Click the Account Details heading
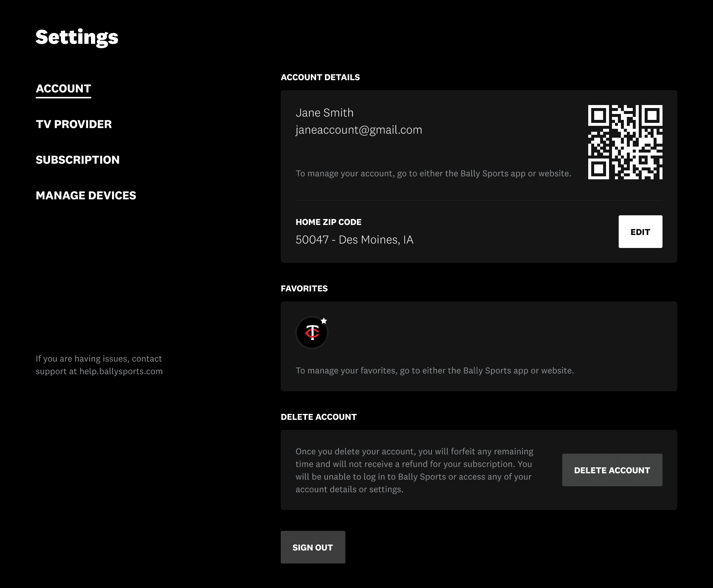 tap(320, 78)
